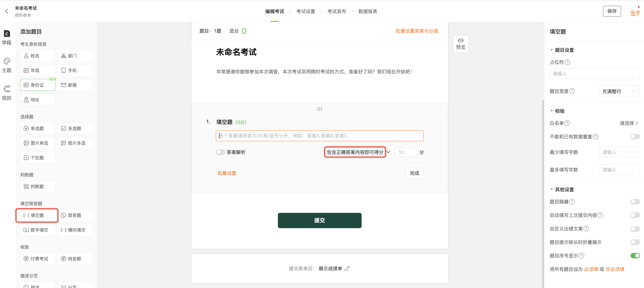This screenshot has height=288, width=644.
Task: Click the pencil icon beside 展示成绩单
Action: coord(347,269)
